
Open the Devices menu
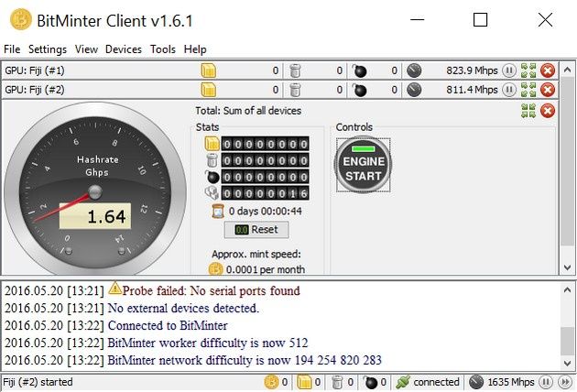[x=124, y=49]
